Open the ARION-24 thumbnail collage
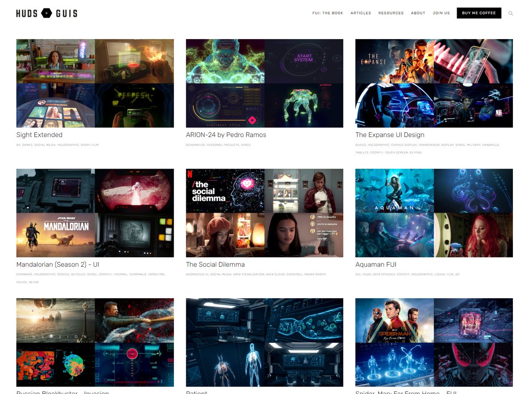532x394 pixels. (265, 83)
